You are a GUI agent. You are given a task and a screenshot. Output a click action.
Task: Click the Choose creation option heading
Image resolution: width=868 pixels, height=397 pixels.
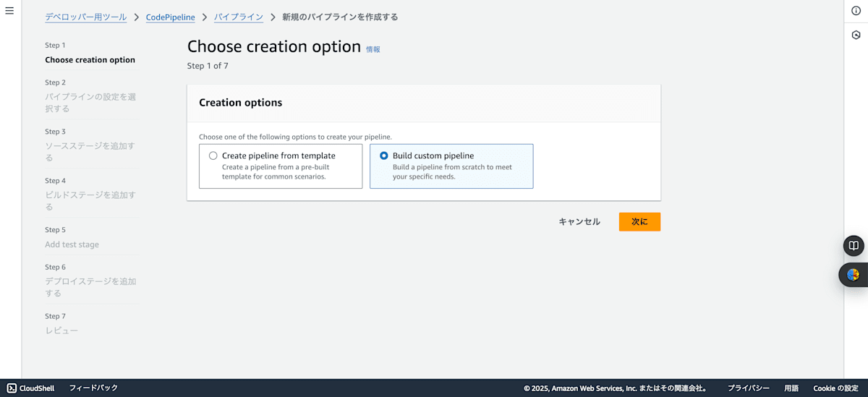(274, 46)
